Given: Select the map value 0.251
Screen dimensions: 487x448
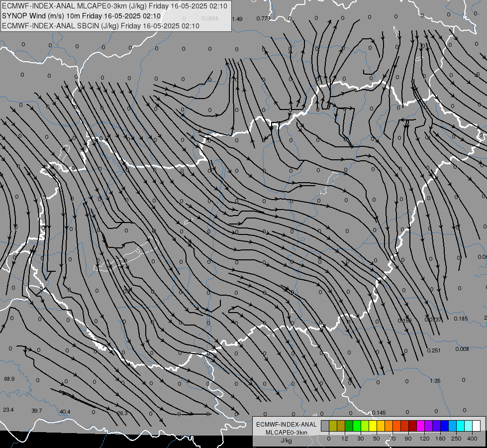Looking at the screenshot, I should click(x=434, y=350).
